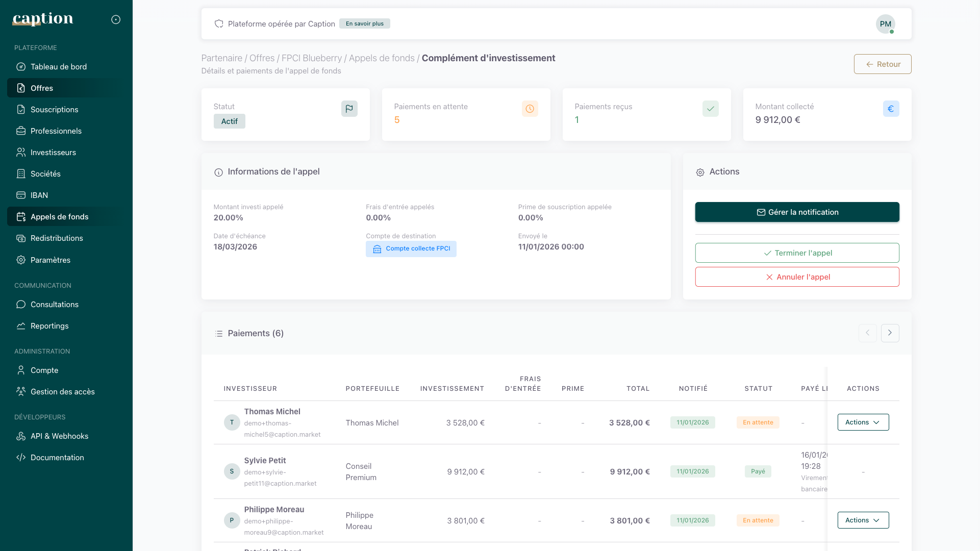980x551 pixels.
Task: Click the sidebar collapse circle icon
Action: [116, 19]
